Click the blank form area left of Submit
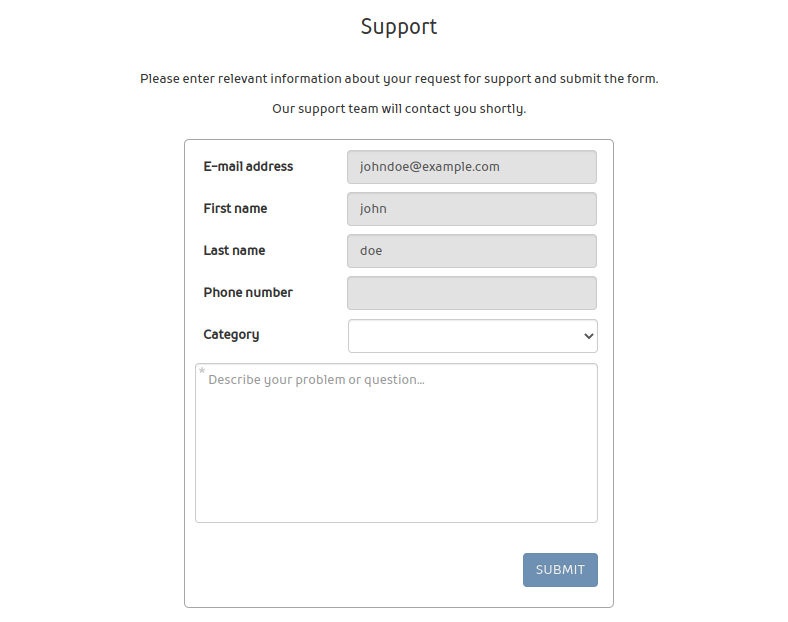 point(350,570)
